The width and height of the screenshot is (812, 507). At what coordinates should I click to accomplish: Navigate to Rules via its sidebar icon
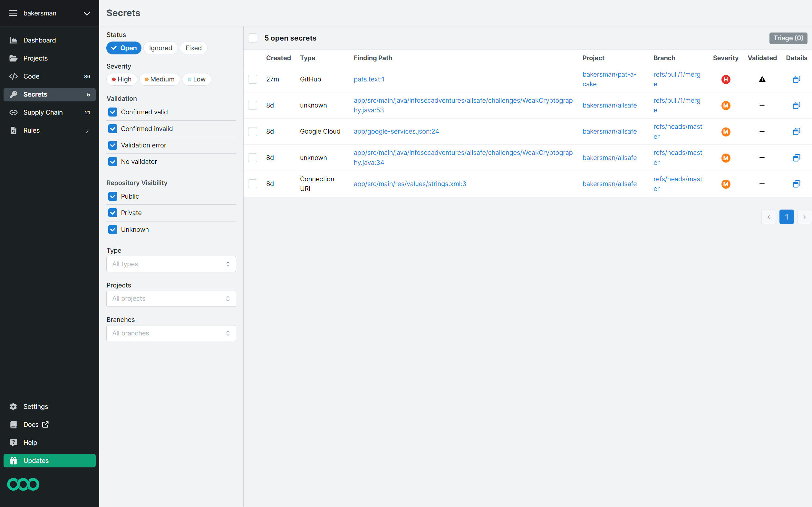14,130
